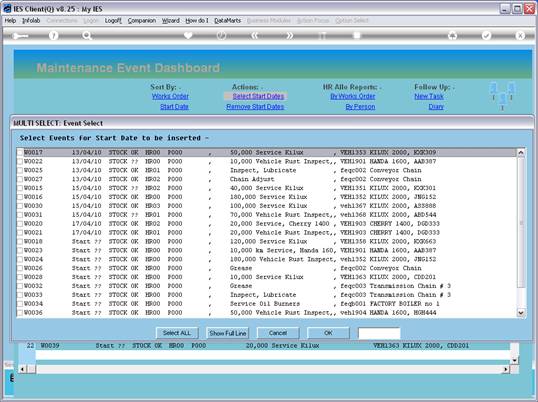This screenshot has width=538, height=402.
Task: Click the magnifier search icon
Action: (87, 35)
